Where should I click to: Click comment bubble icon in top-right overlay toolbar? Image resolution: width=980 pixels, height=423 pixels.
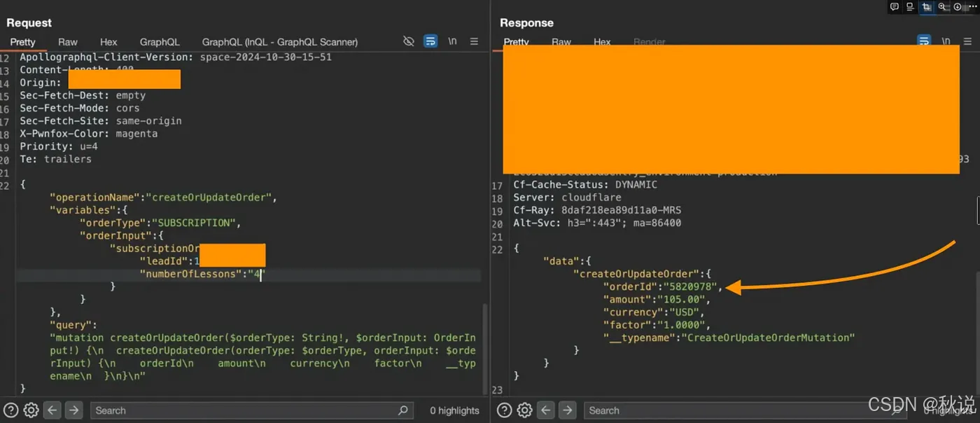895,7
